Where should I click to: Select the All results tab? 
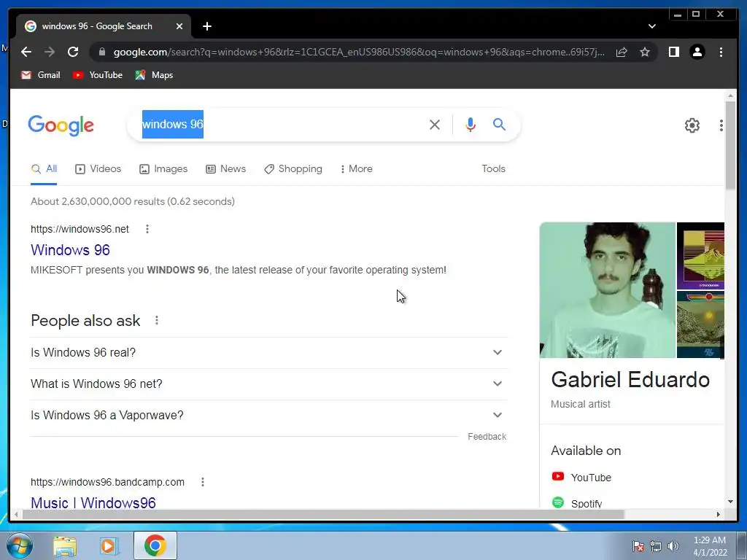pos(44,169)
